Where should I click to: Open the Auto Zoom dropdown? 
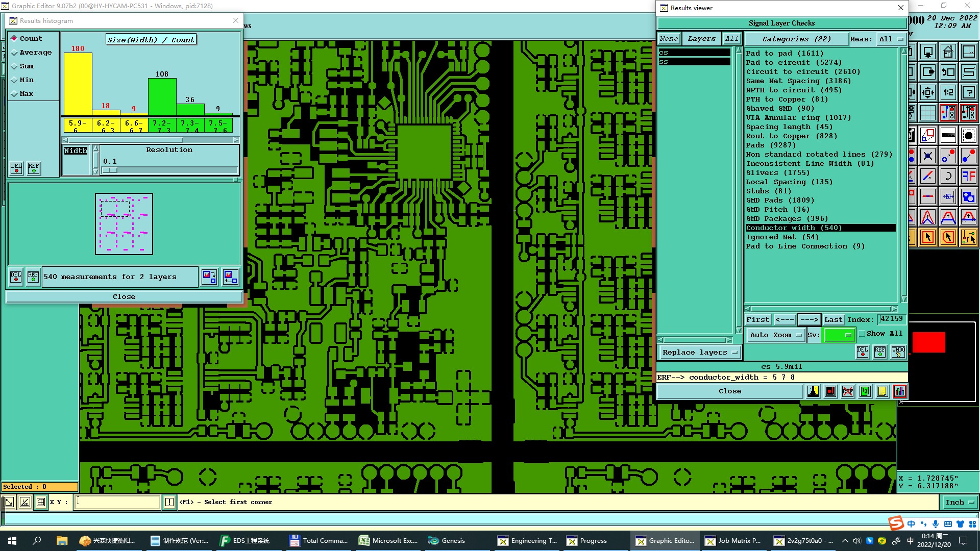[x=775, y=335]
